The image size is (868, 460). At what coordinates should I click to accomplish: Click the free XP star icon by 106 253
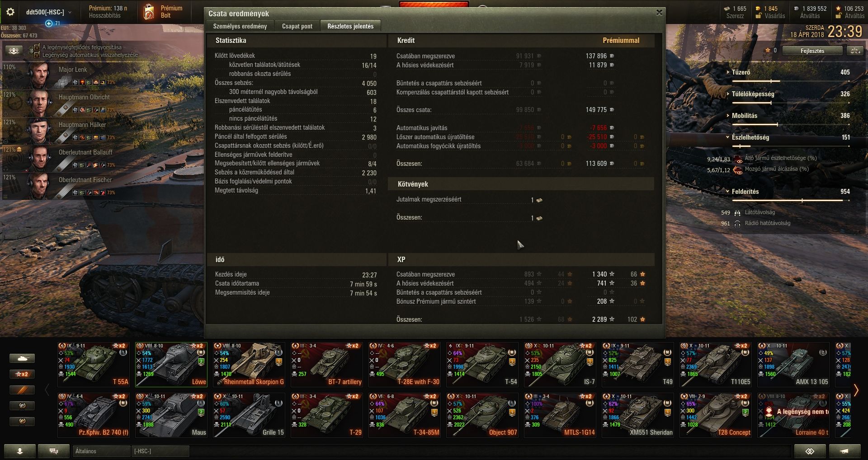(838, 9)
